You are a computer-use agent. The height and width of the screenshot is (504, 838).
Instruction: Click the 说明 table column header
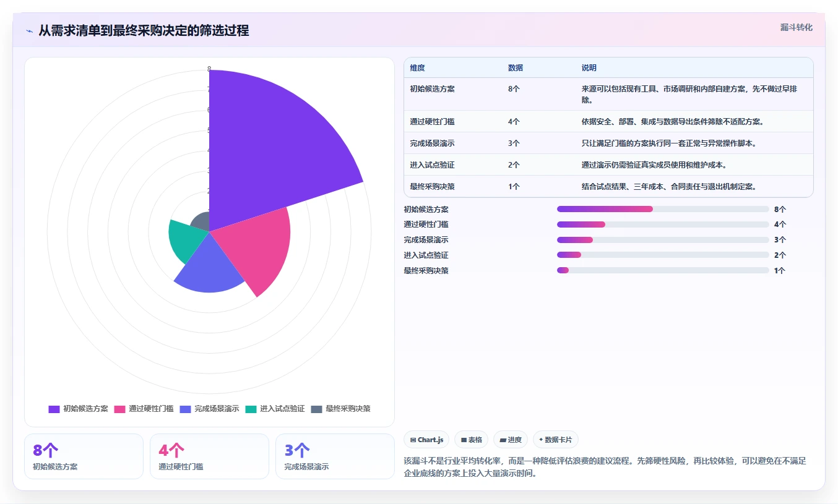pyautogui.click(x=589, y=68)
